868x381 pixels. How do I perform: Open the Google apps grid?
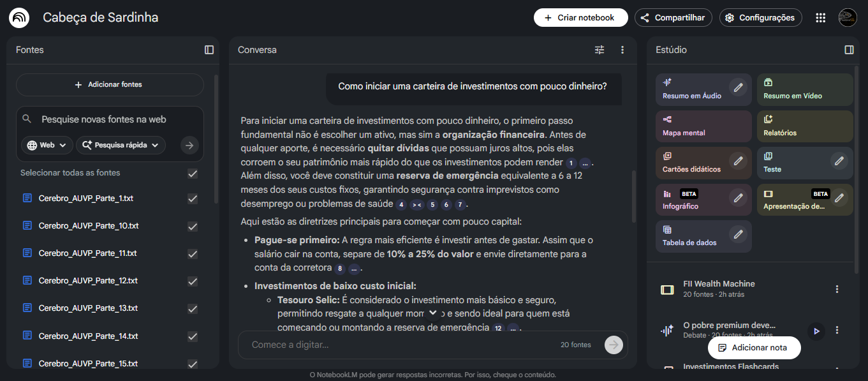pyautogui.click(x=821, y=18)
